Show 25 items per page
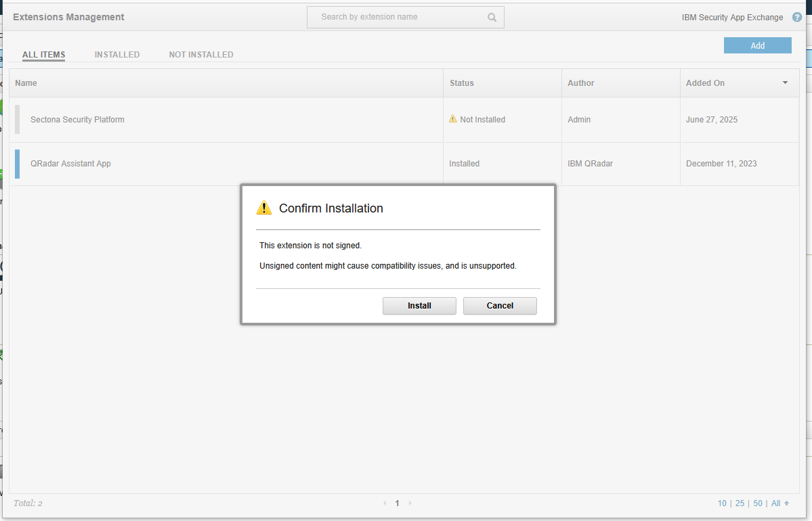 740,503
